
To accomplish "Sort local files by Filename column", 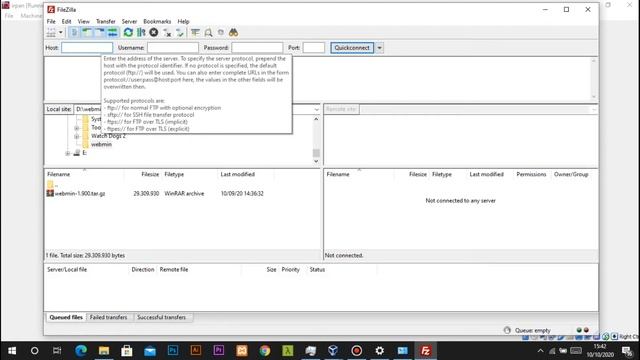I will (x=58, y=174).
